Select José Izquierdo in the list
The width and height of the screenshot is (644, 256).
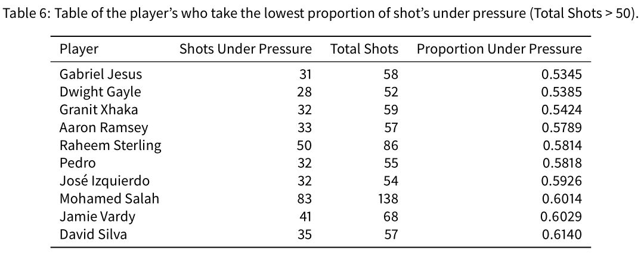point(104,181)
